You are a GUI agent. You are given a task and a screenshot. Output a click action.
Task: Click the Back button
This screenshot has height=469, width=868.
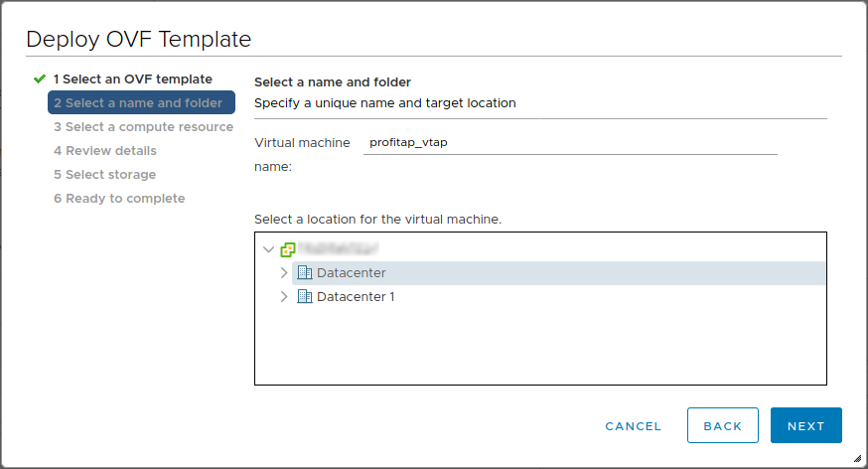[722, 425]
